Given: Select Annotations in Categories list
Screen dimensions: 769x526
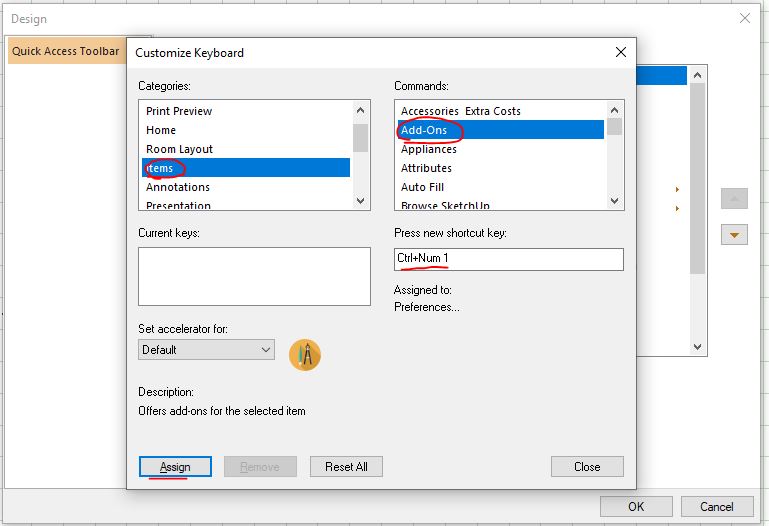Looking at the screenshot, I should point(178,187).
